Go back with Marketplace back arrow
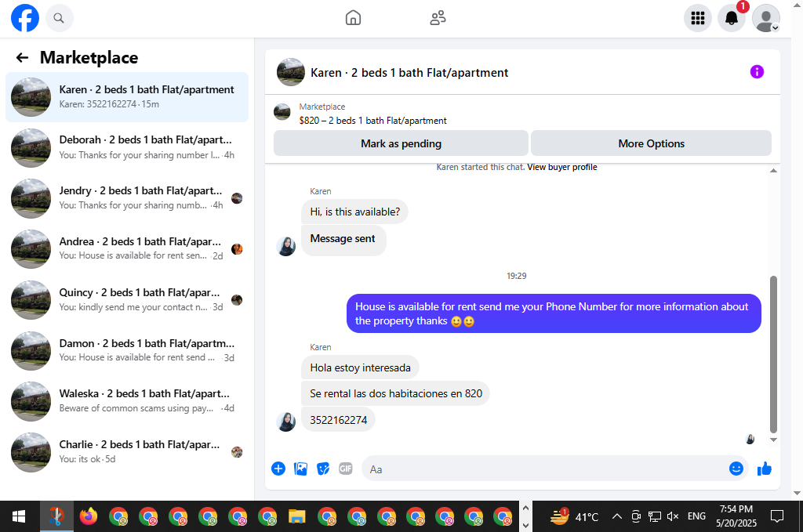The height and width of the screenshot is (532, 803). [22, 57]
